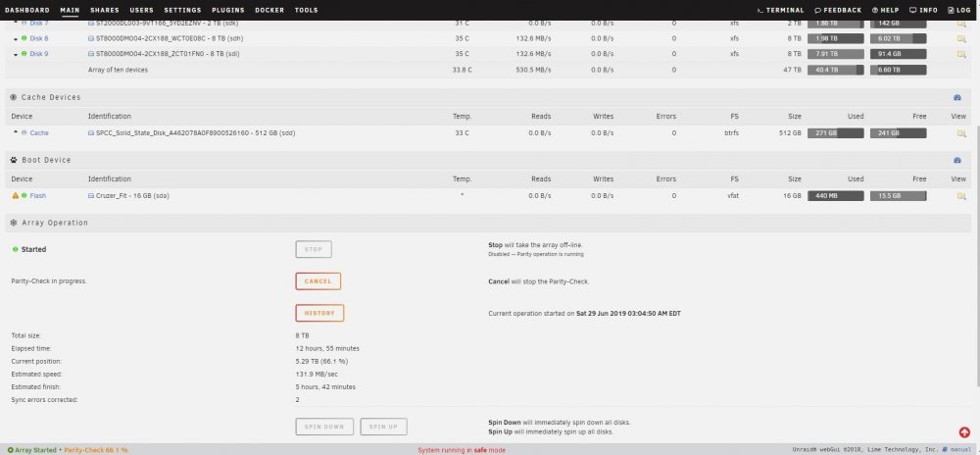Open the Settings menu
This screenshot has width=980, height=455.
[x=182, y=10]
